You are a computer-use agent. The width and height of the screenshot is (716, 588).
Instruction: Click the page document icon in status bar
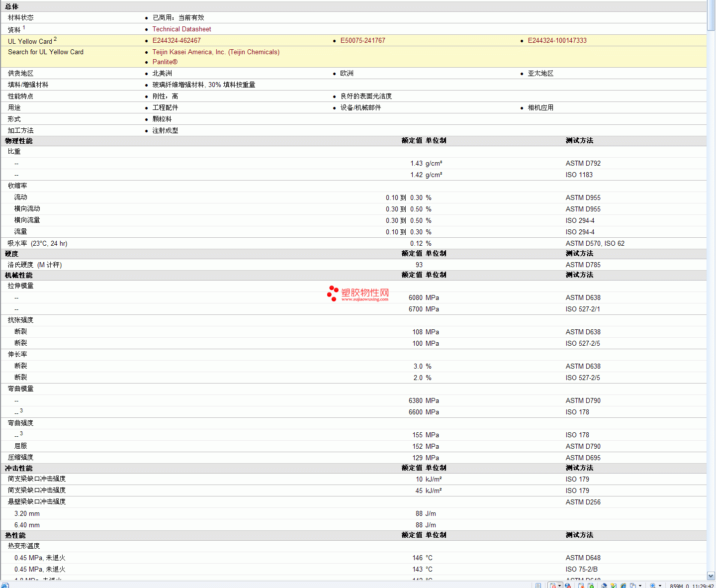click(x=538, y=586)
